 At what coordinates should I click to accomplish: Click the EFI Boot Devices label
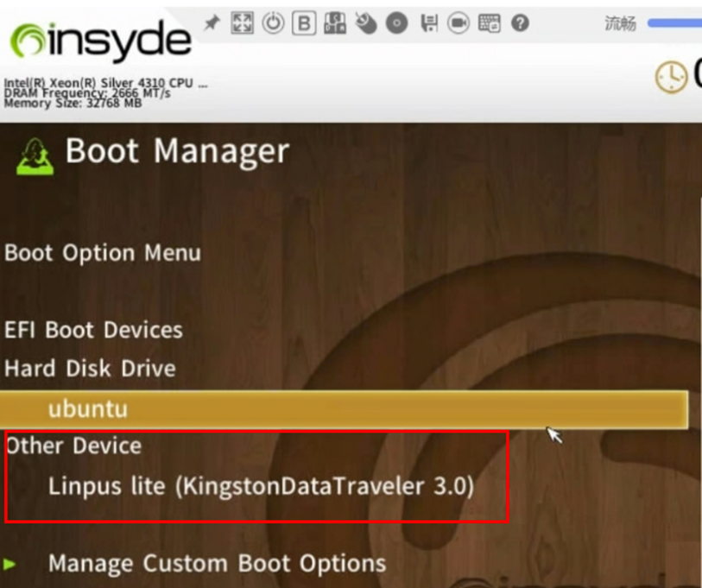pyautogui.click(x=93, y=331)
